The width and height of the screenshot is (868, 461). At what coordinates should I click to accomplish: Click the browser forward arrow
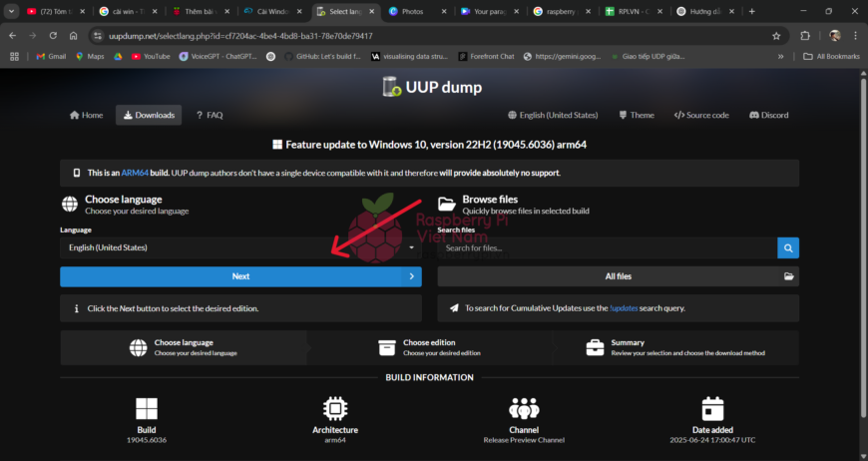[x=33, y=35]
